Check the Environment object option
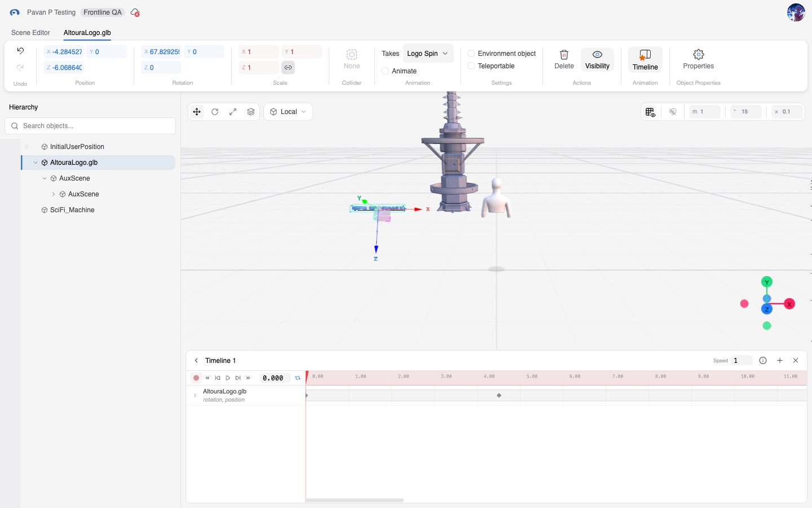 tap(471, 54)
